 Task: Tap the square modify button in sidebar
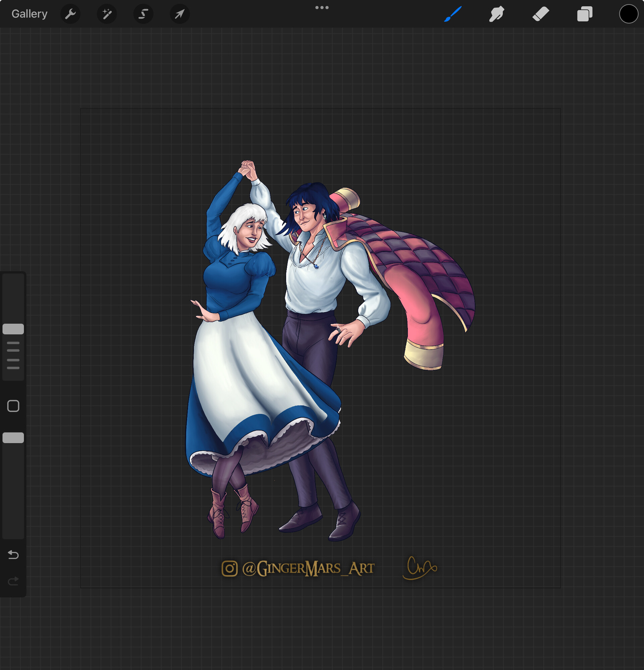point(13,406)
